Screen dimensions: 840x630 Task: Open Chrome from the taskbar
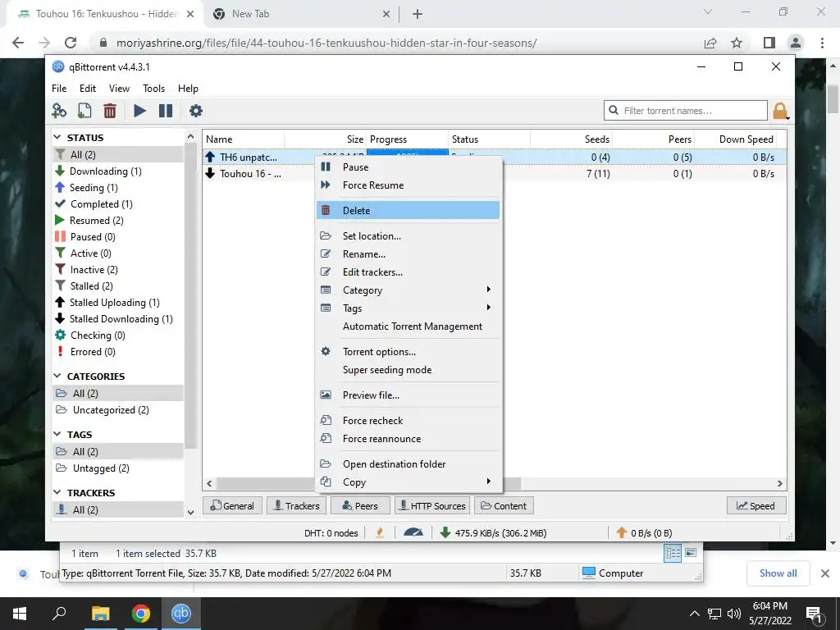141,614
